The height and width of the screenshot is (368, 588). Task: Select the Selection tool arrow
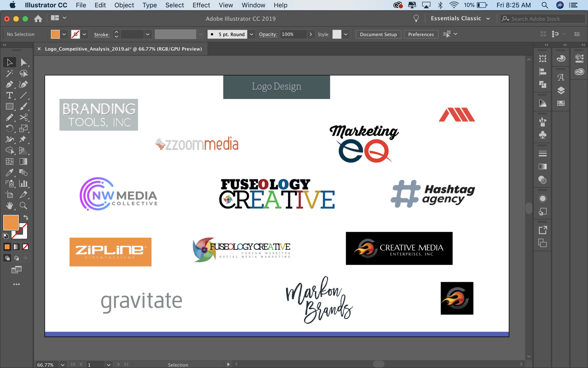[x=10, y=62]
